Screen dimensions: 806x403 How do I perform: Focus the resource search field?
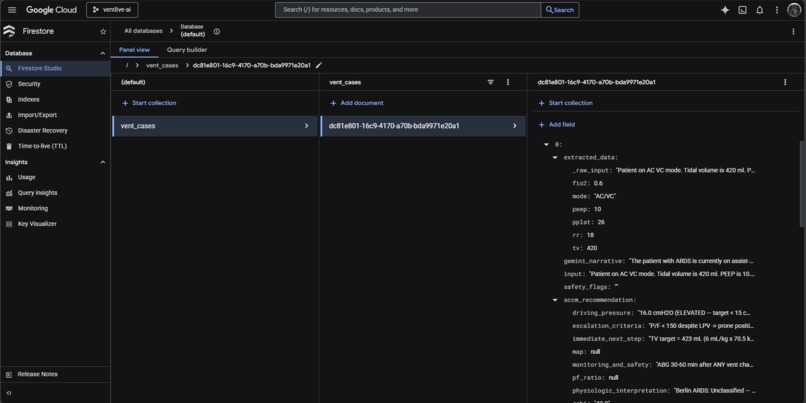coord(408,10)
